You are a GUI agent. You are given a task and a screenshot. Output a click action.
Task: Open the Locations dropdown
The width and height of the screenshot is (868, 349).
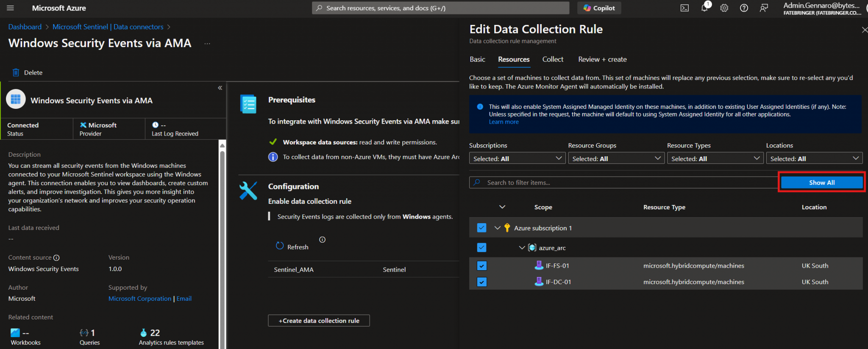[x=814, y=158]
